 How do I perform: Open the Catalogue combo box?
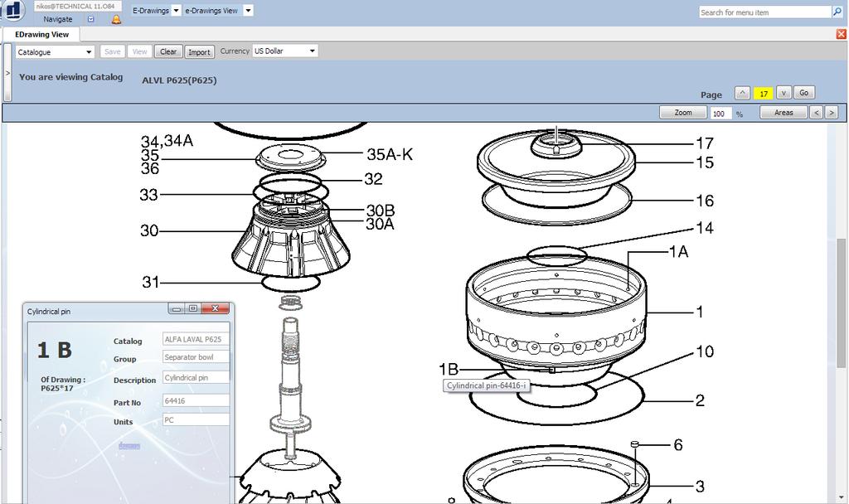click(x=55, y=52)
